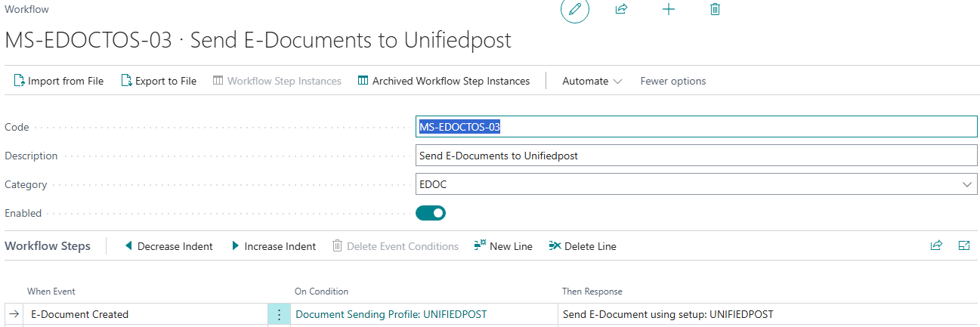Screen dimensions: 980x327
Task: Share the Workflow Steps list
Action: (936, 245)
